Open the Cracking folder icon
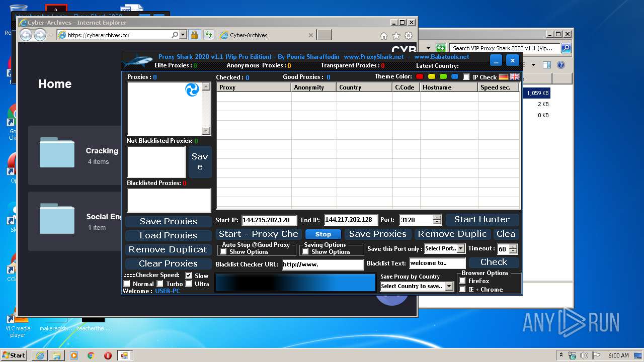Screen dimensions: 644x362 [x=57, y=152]
